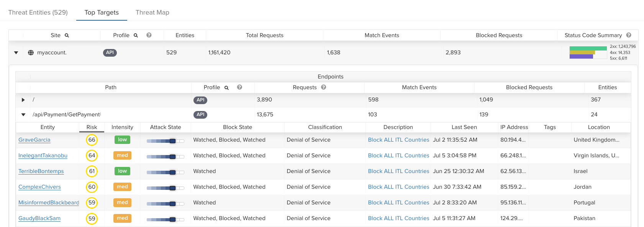The height and width of the screenshot is (227, 644).
Task: Open the MisinformedBlackbeard entity link
Action: 49,203
